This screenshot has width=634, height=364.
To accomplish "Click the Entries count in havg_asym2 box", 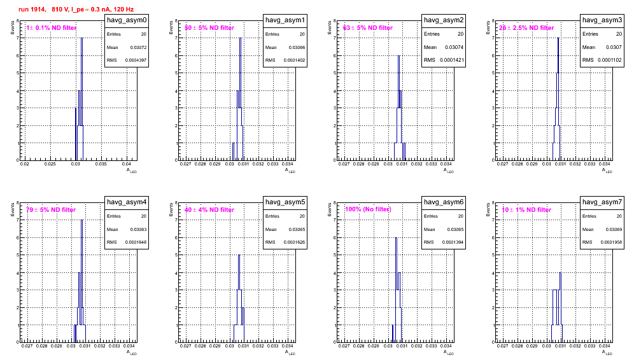I will pyautogui.click(x=460, y=34).
